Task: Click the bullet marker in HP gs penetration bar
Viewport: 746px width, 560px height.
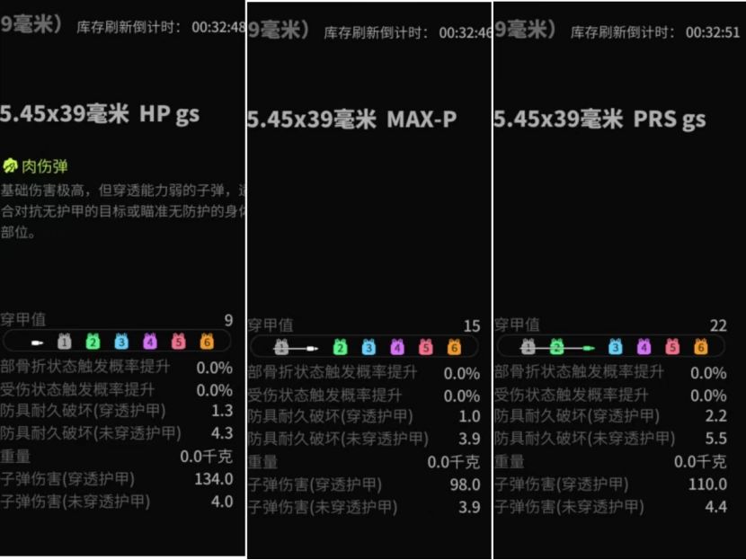Action: pos(37,342)
